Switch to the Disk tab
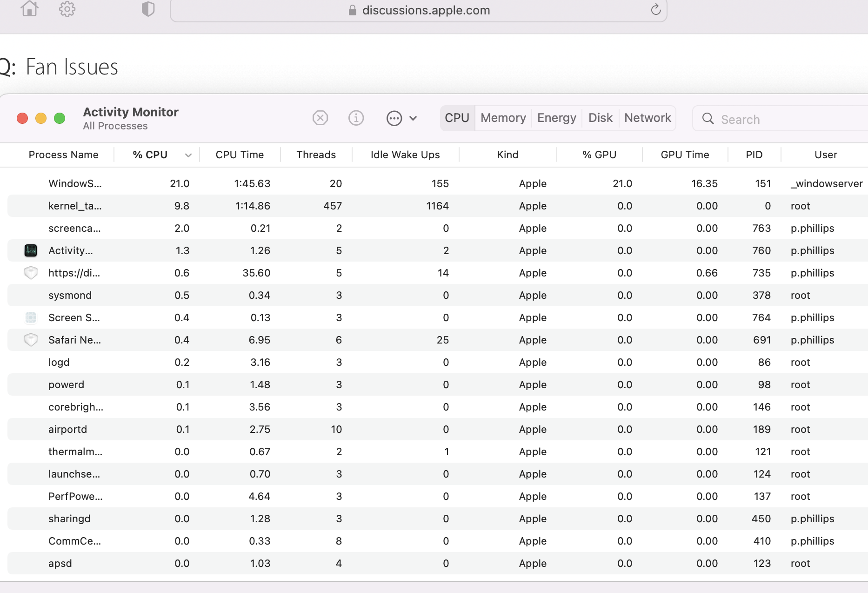The height and width of the screenshot is (593, 868). [601, 118]
